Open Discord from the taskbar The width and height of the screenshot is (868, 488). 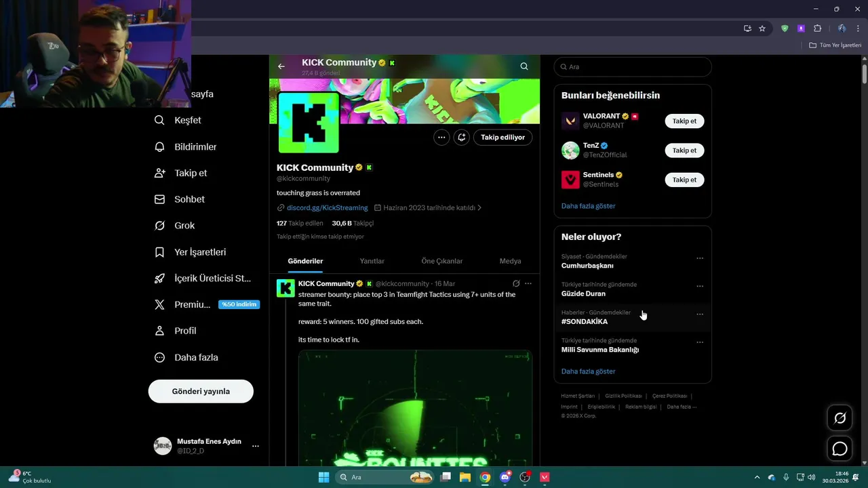tap(505, 477)
